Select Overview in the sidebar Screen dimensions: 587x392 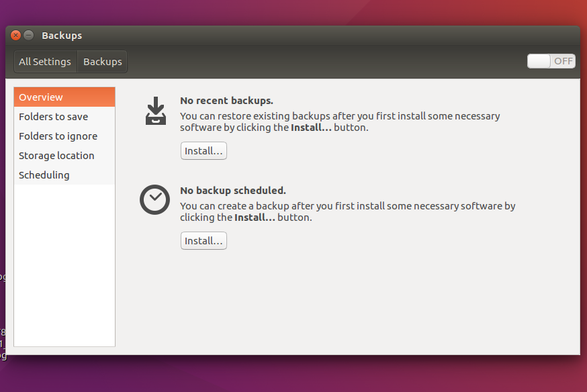tap(64, 97)
